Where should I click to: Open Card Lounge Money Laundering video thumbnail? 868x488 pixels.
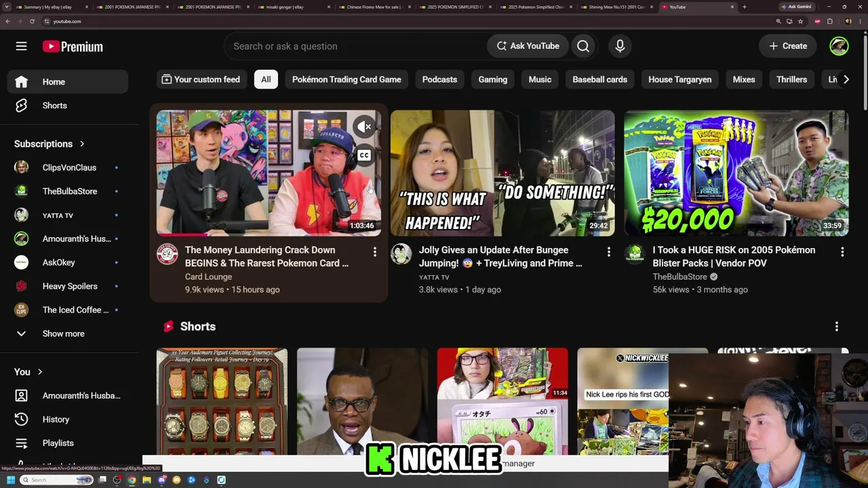269,174
